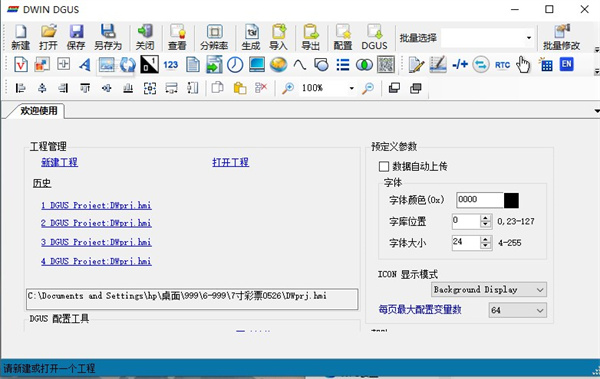Click the 新建工程 link
600x379 pixels.
pos(59,162)
